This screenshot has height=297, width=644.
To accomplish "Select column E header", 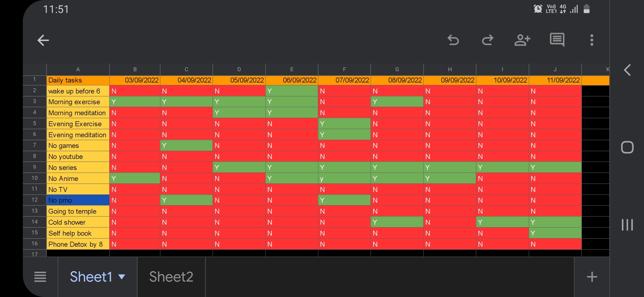I will pyautogui.click(x=292, y=69).
